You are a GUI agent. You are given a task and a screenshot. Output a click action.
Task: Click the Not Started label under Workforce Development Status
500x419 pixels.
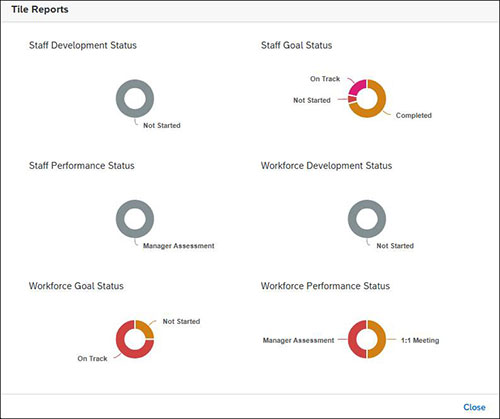pos(395,246)
